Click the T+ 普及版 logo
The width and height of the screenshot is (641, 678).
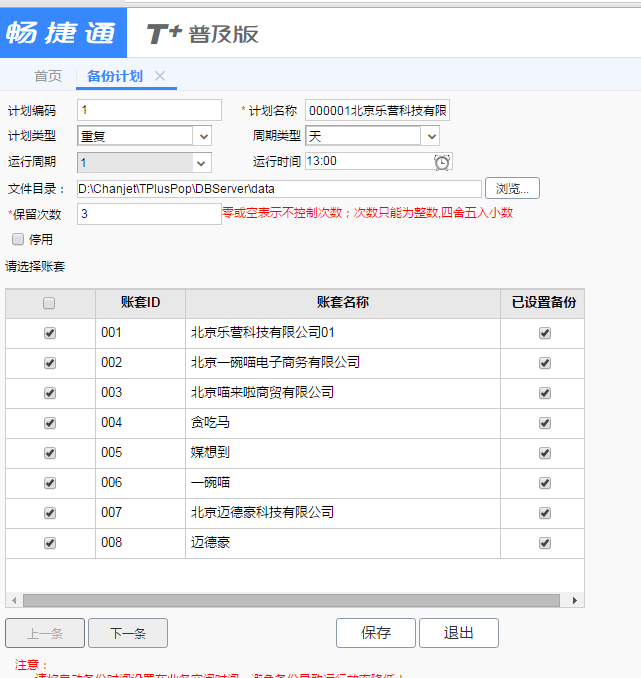202,34
